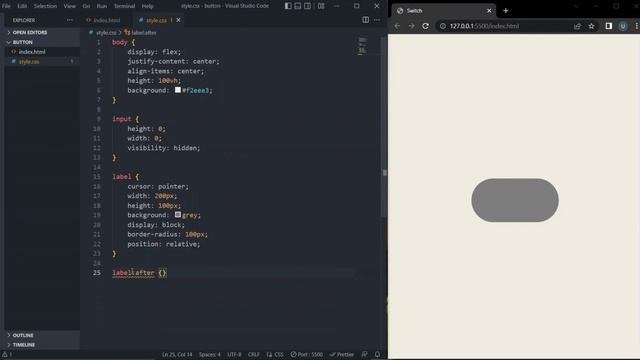Click style.css in the breadcrumb

106,32
